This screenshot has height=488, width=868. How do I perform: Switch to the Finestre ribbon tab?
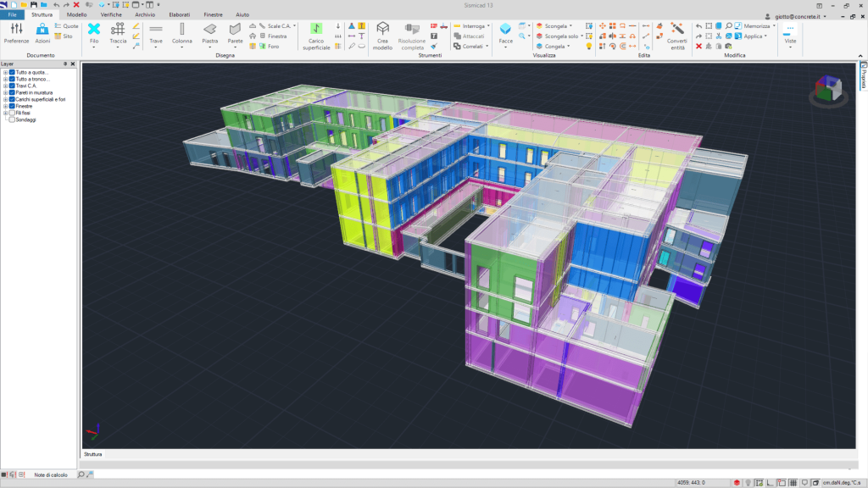(213, 15)
